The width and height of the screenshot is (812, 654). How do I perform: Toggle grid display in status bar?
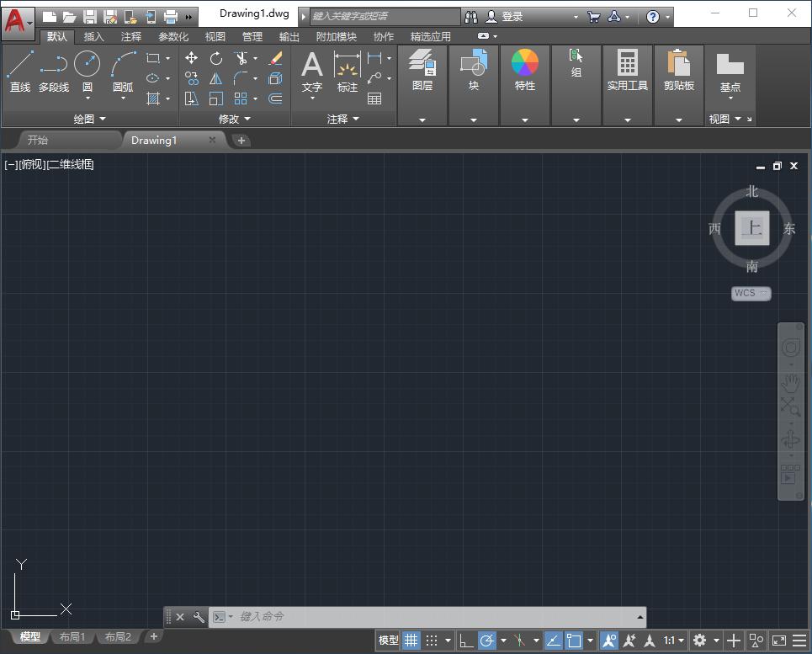pyautogui.click(x=411, y=641)
